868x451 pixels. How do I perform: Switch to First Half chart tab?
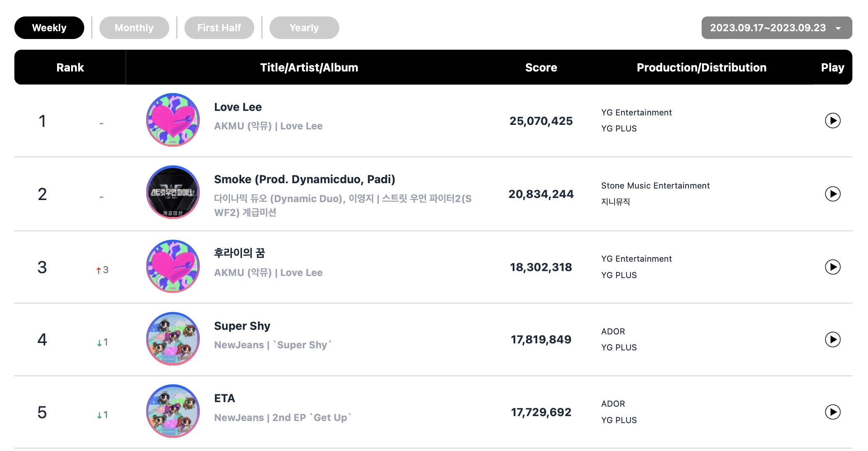pos(219,28)
